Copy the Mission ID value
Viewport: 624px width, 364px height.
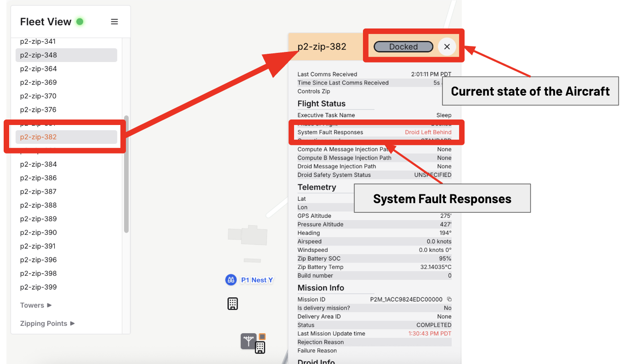[449, 299]
